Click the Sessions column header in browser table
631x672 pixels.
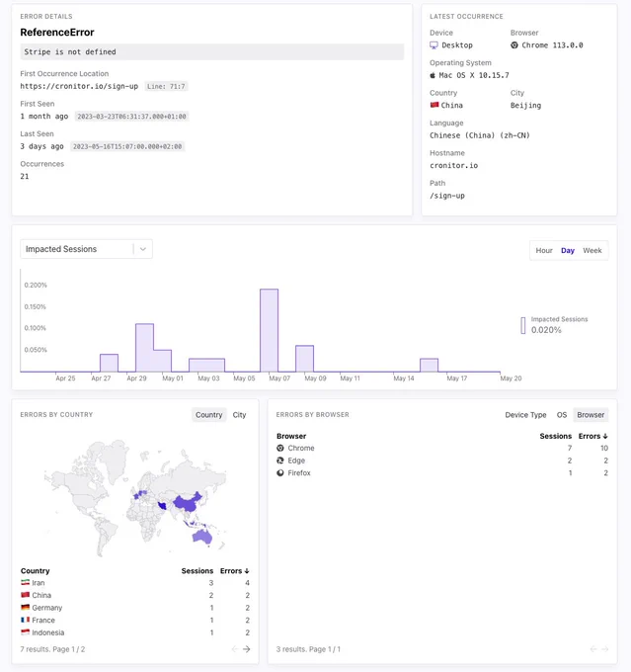click(x=556, y=436)
